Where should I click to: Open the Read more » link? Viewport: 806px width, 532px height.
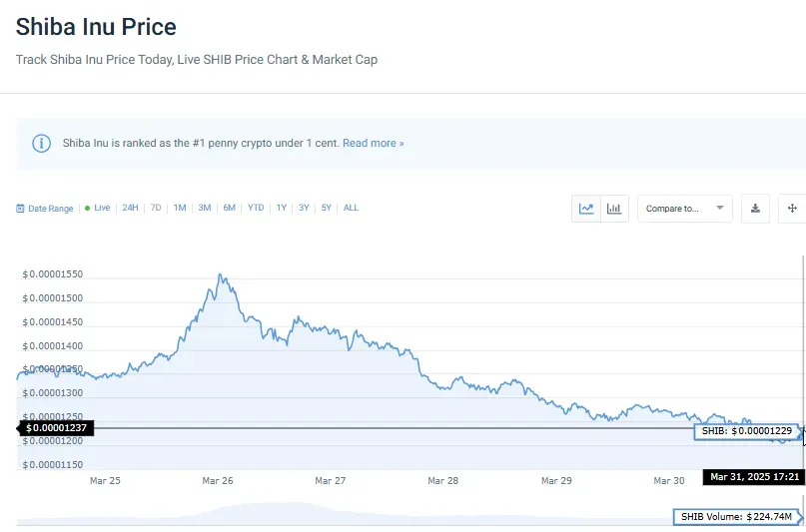pos(374,144)
